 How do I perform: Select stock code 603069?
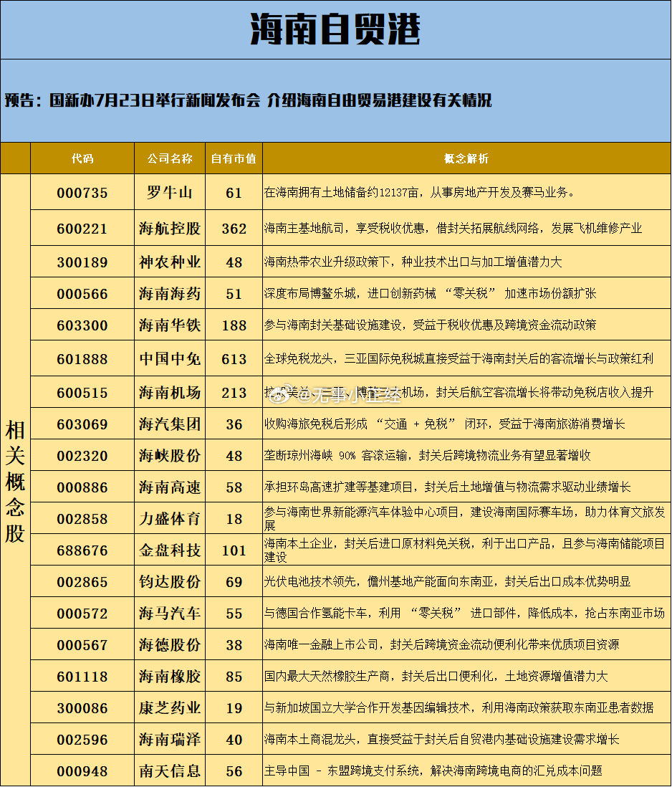[82, 424]
